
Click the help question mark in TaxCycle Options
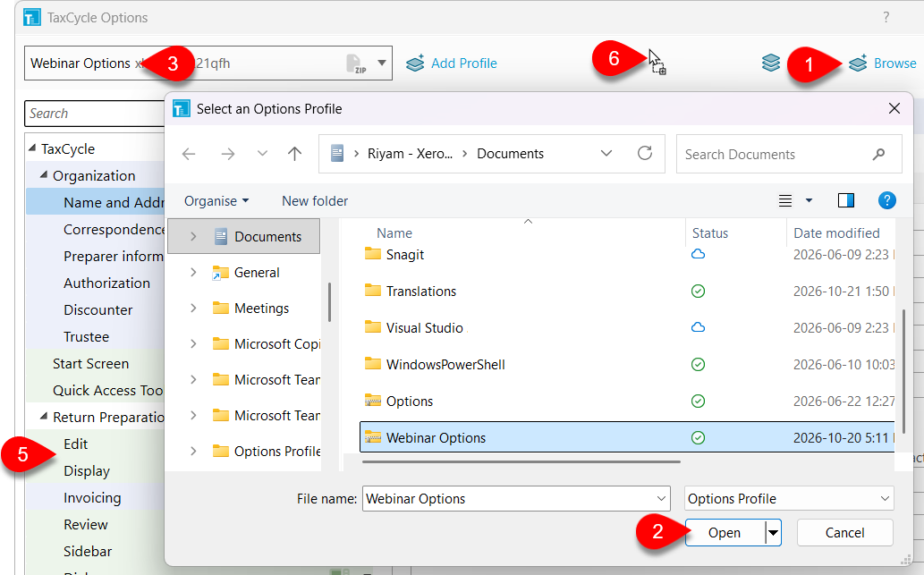point(886,17)
